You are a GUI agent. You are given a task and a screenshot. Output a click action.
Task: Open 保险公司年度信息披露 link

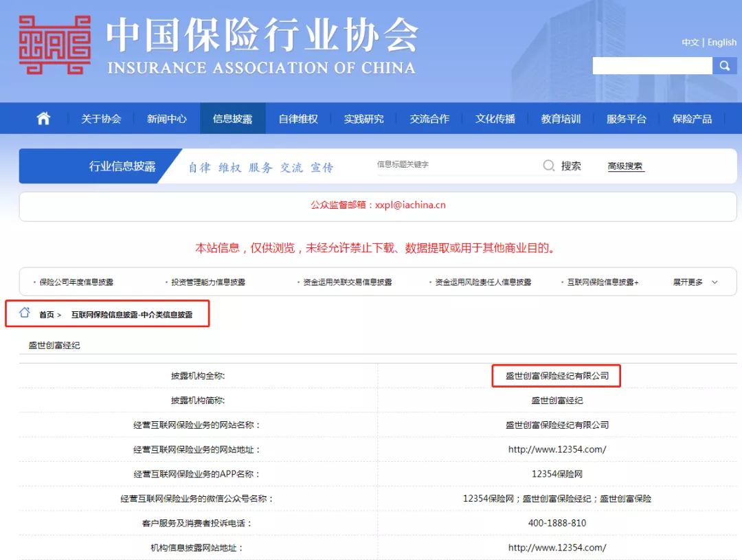click(x=76, y=282)
